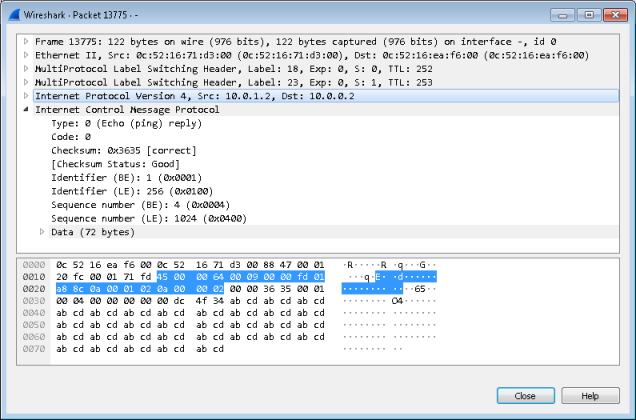Click hex offset 0070 label

pyautogui.click(x=34, y=349)
